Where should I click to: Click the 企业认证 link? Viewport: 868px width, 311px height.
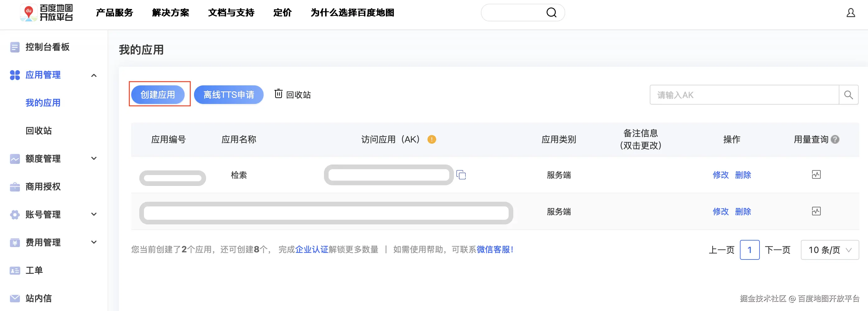pyautogui.click(x=311, y=250)
